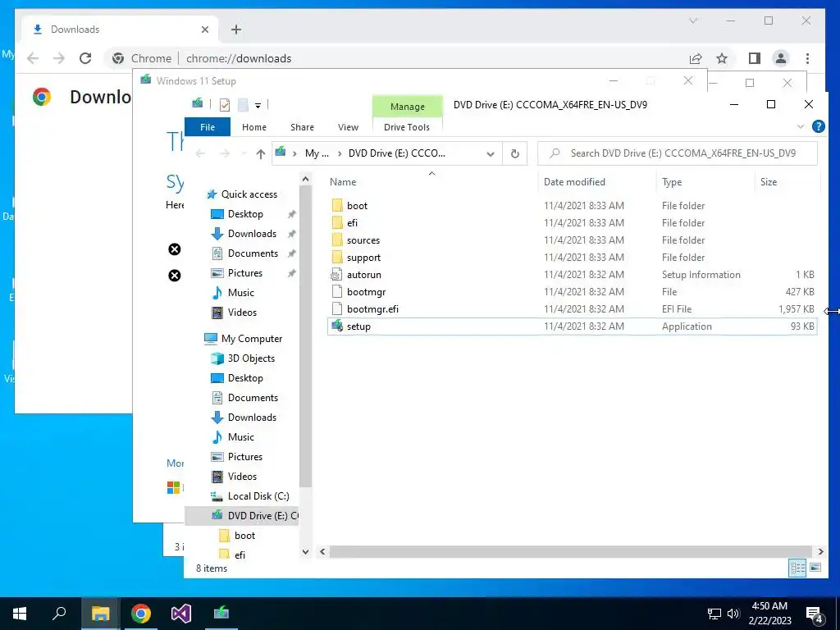Sort by the Date modified column
The image size is (840, 630).
point(574,182)
